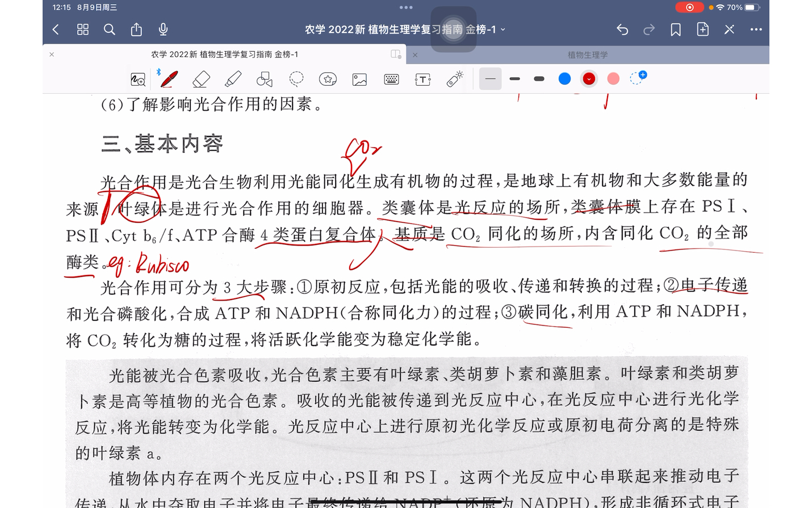The height and width of the screenshot is (508, 812).
Task: Activate the laser pointer tool
Action: 455,79
